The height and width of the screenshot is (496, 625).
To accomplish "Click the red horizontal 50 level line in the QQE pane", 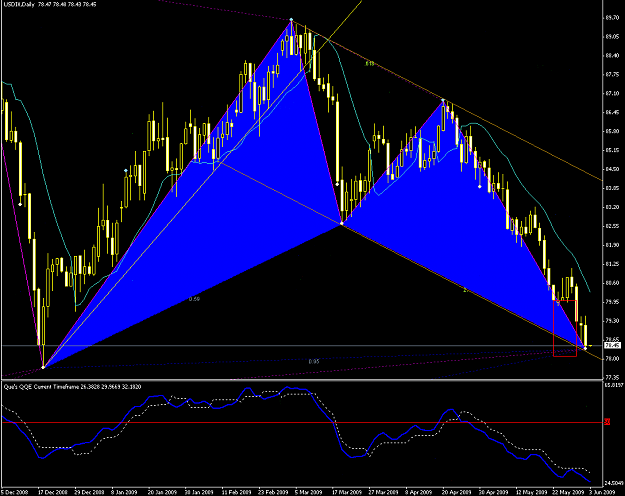I will pos(302,422).
